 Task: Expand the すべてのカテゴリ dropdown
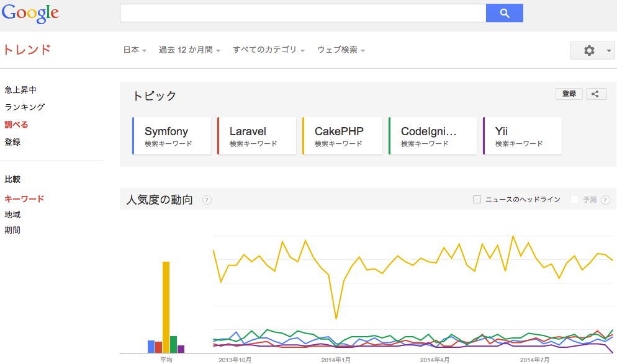(x=269, y=50)
